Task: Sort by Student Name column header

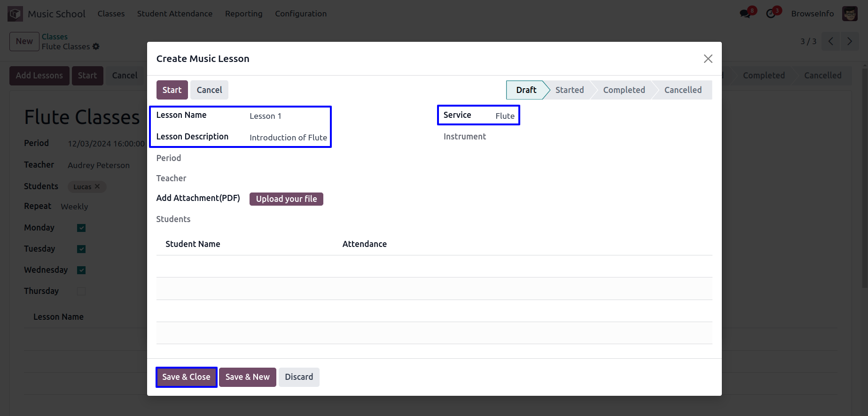Action: 193,244
